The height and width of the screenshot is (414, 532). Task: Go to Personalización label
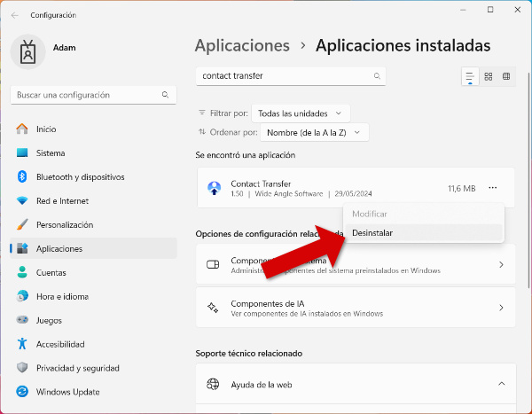click(x=65, y=224)
